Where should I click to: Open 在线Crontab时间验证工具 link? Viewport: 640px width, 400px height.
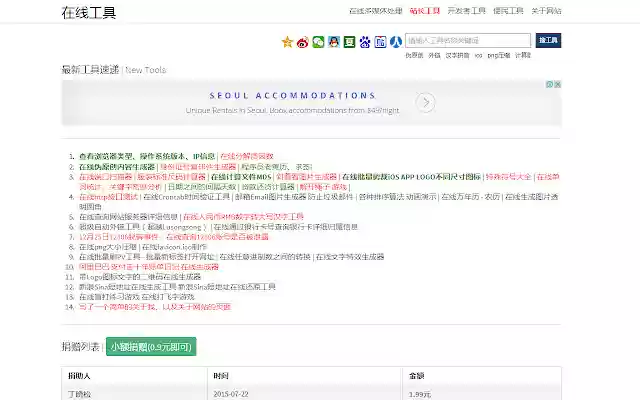click(187, 197)
